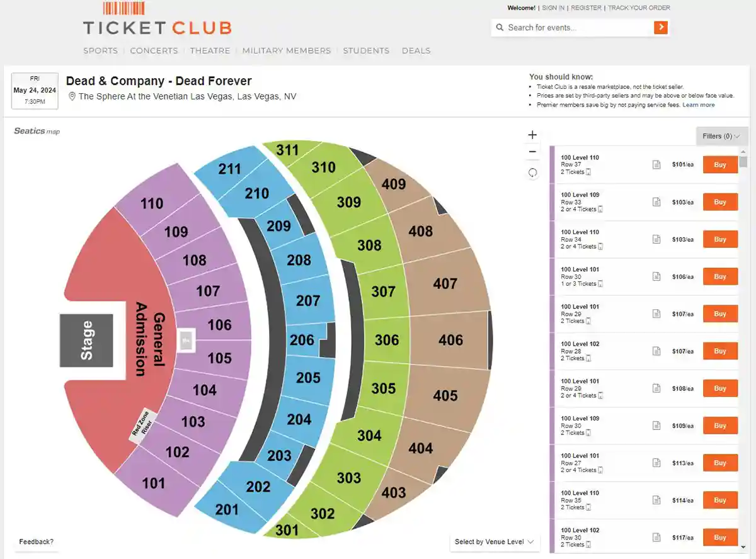Screen dimensions: 756x559
Task: Reset the seating map view icon
Action: point(532,172)
